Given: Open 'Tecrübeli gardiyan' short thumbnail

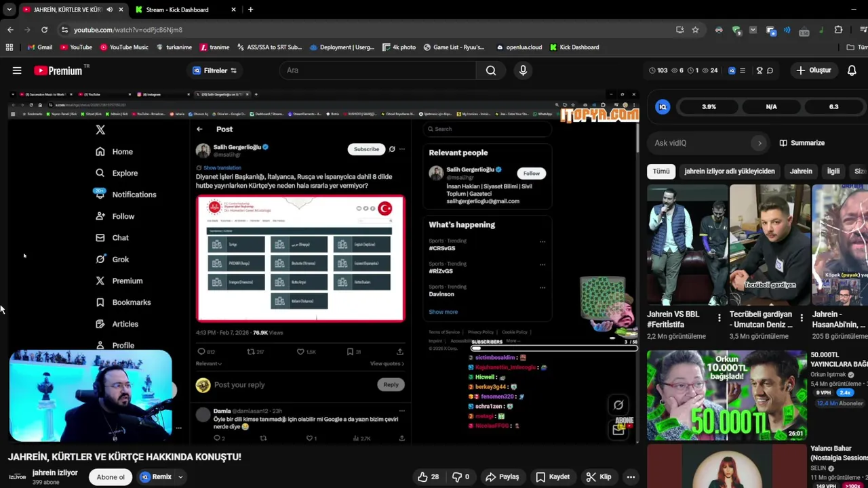Looking at the screenshot, I should pyautogui.click(x=769, y=245).
